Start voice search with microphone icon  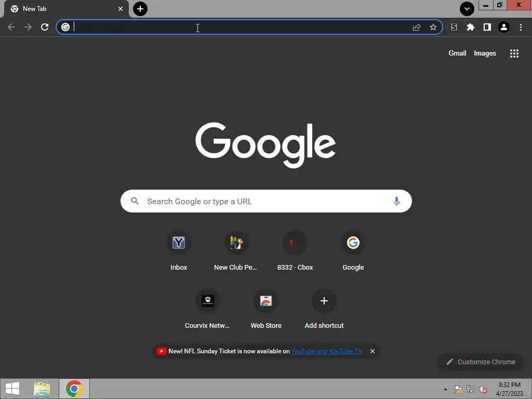(x=396, y=201)
